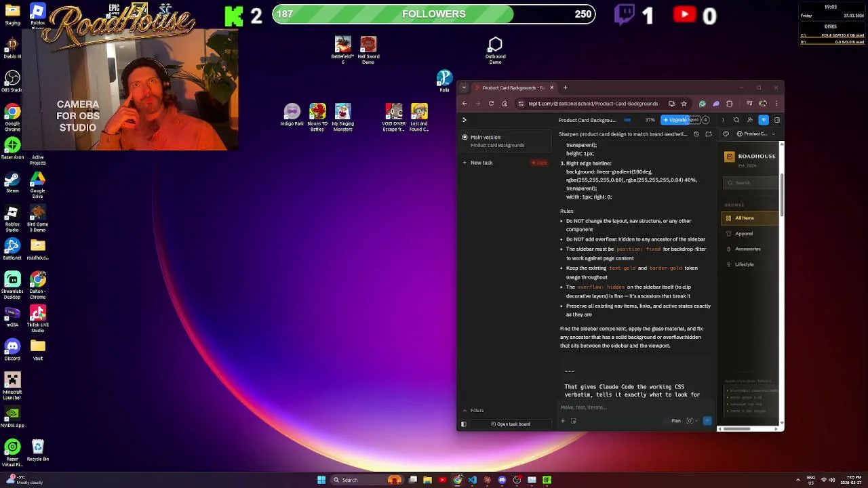Open VS Code from taskbar
Image resolution: width=868 pixels, height=488 pixels.
pos(472,480)
